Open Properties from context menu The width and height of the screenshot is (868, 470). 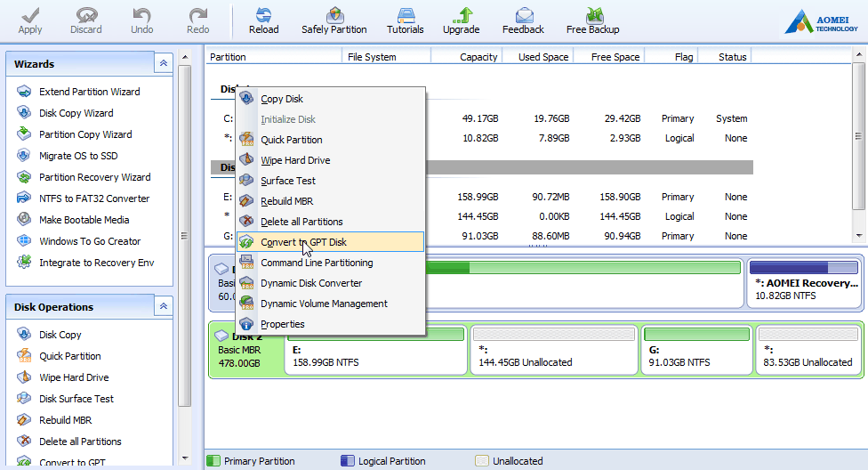pos(331,324)
